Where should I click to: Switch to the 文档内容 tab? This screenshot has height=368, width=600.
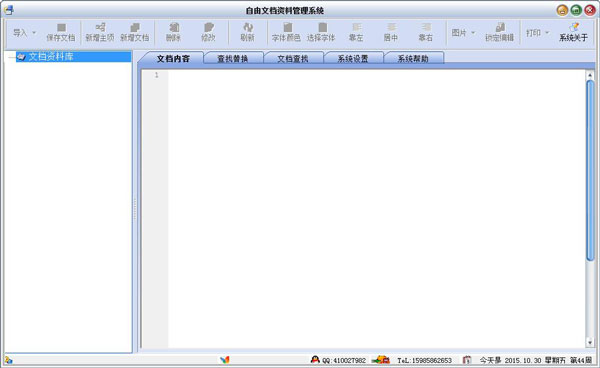(x=173, y=59)
